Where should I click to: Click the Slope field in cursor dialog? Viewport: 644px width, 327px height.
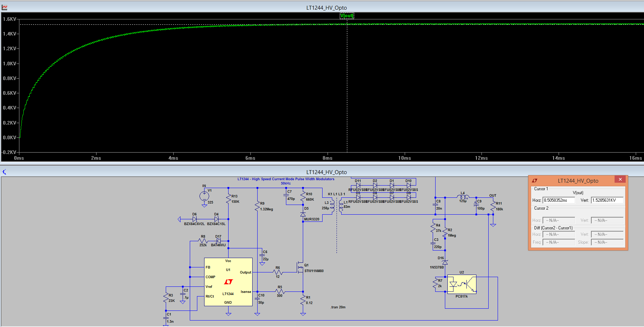[x=607, y=242]
